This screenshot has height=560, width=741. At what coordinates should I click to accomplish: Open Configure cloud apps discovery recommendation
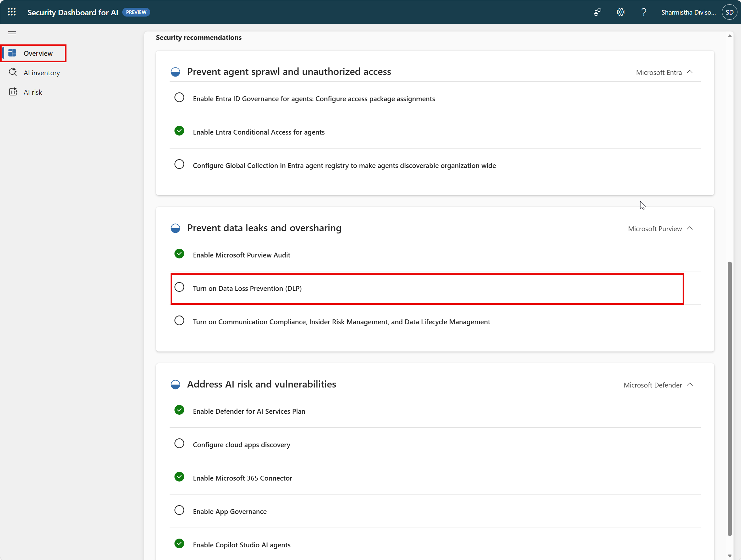[241, 445]
